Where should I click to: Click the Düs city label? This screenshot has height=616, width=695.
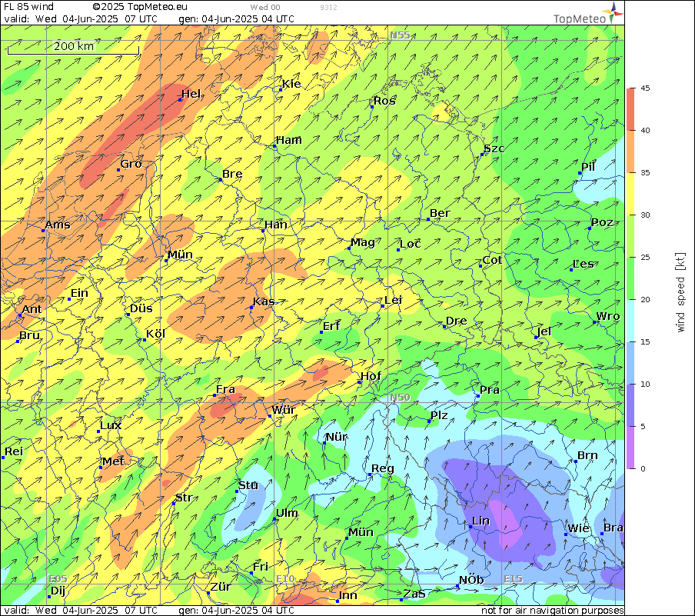141,308
